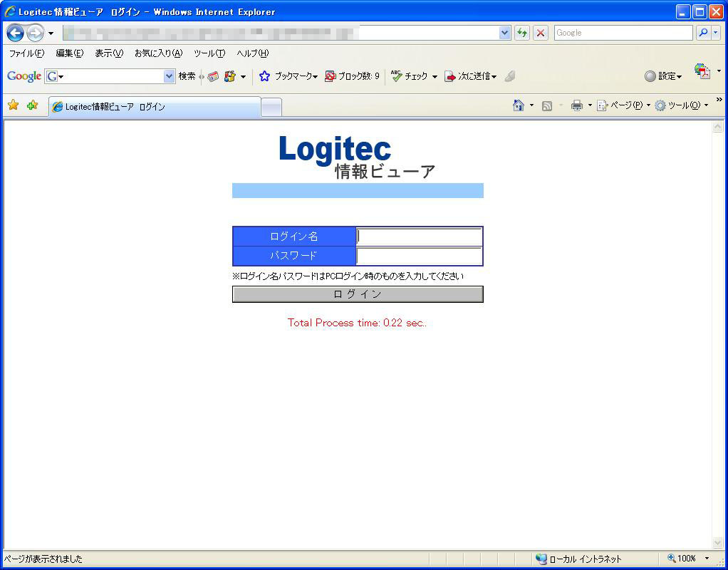Show more command bar buttons chevron
728x570 pixels.
[x=719, y=100]
